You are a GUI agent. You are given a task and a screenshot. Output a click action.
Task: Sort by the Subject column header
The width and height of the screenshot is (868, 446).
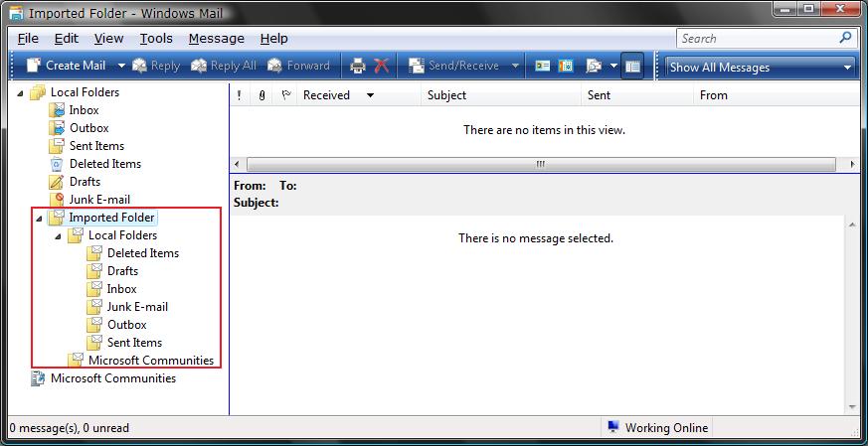point(501,95)
